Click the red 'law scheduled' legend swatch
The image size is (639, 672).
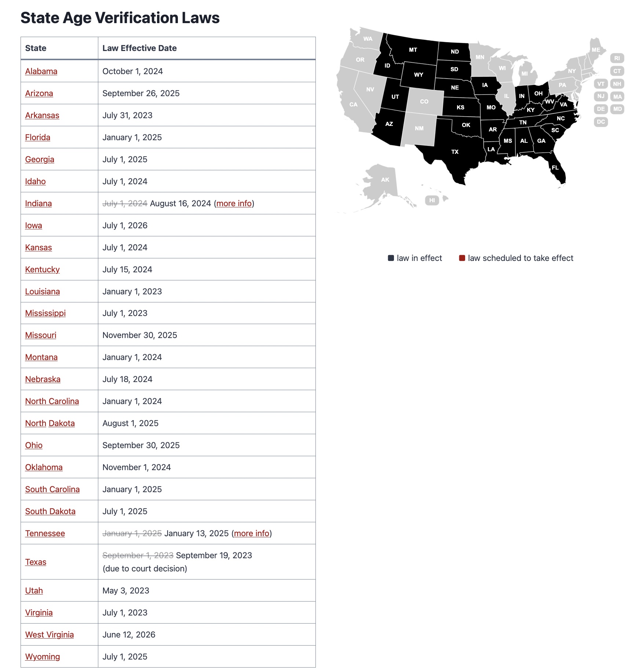click(x=462, y=258)
